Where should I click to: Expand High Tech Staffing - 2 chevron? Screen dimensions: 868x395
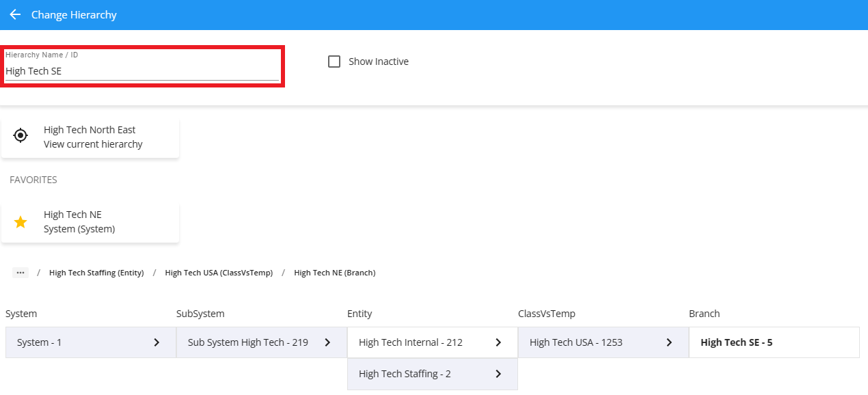coord(498,374)
